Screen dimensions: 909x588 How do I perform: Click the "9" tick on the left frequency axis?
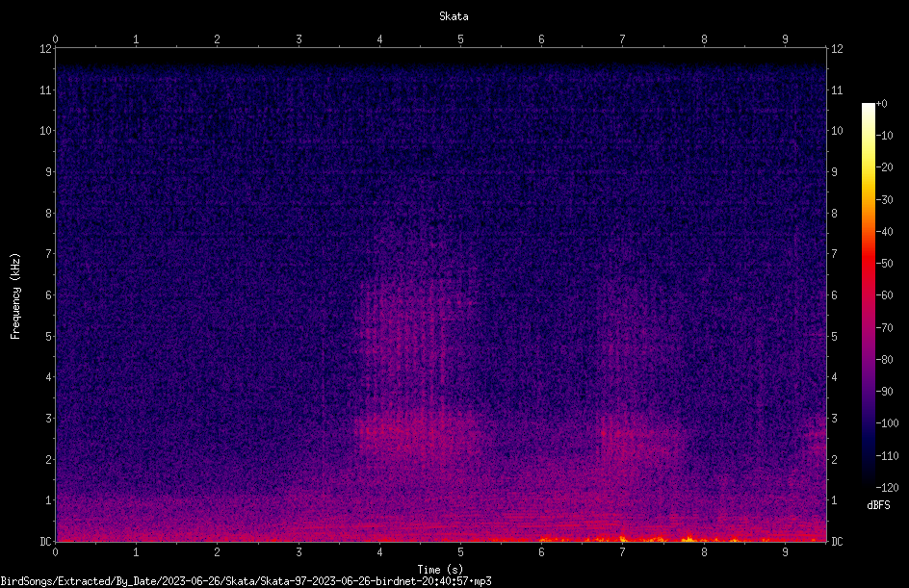pyautogui.click(x=49, y=172)
